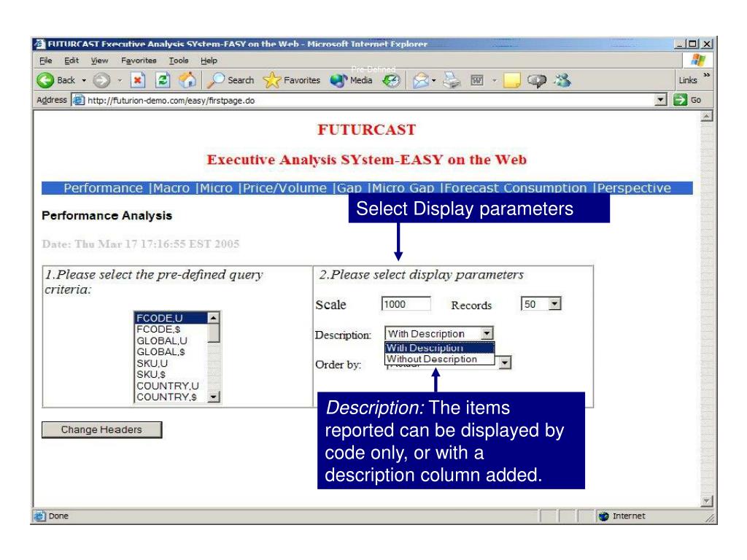This screenshot has height=560, width=747.
Task: Open the Price/Volume analysis link
Action: pos(285,188)
